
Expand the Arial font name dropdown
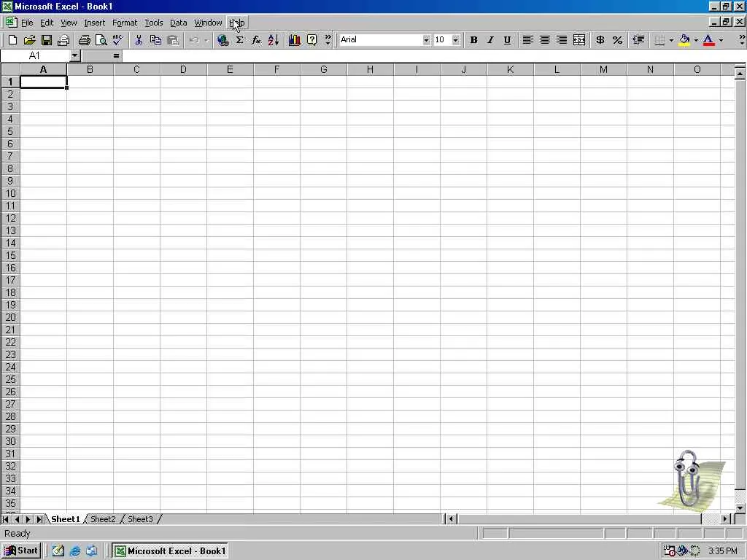(x=426, y=40)
